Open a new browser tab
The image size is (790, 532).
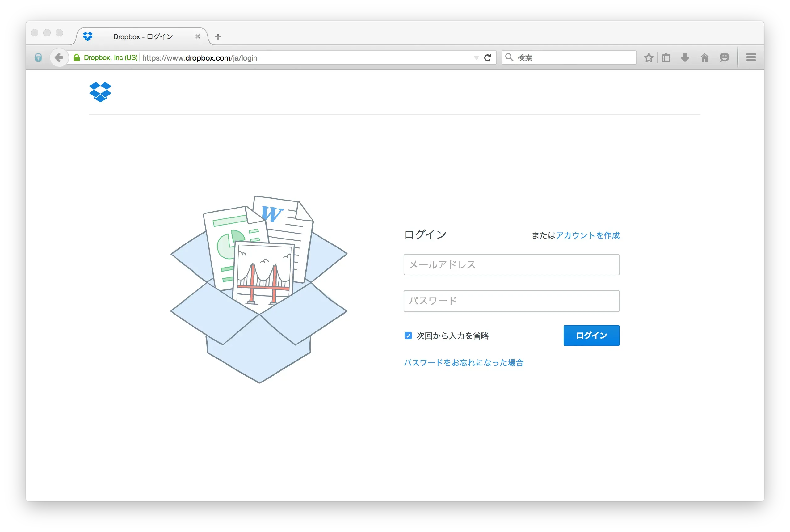click(218, 36)
